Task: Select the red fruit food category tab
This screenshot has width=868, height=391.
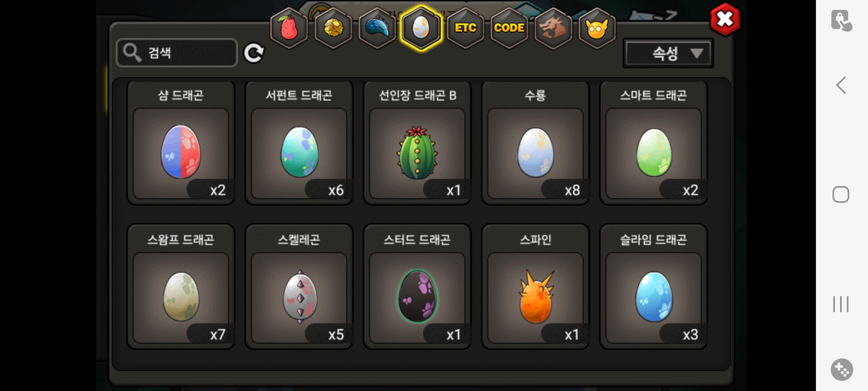Action: [289, 28]
